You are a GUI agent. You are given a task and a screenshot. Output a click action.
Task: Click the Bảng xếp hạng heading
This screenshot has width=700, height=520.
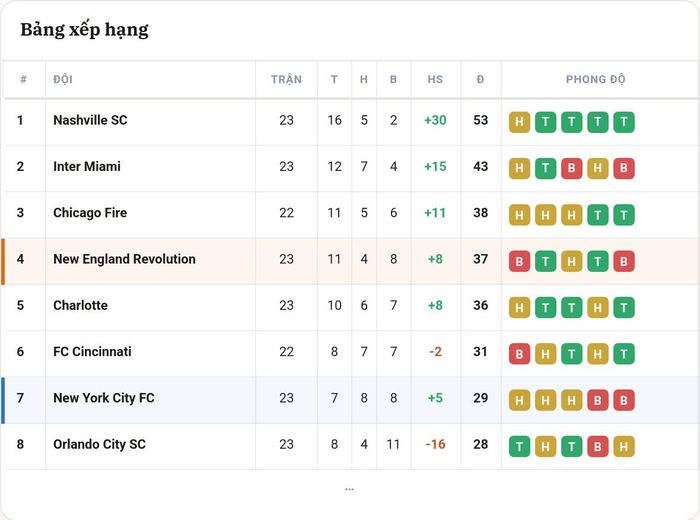coord(84,30)
